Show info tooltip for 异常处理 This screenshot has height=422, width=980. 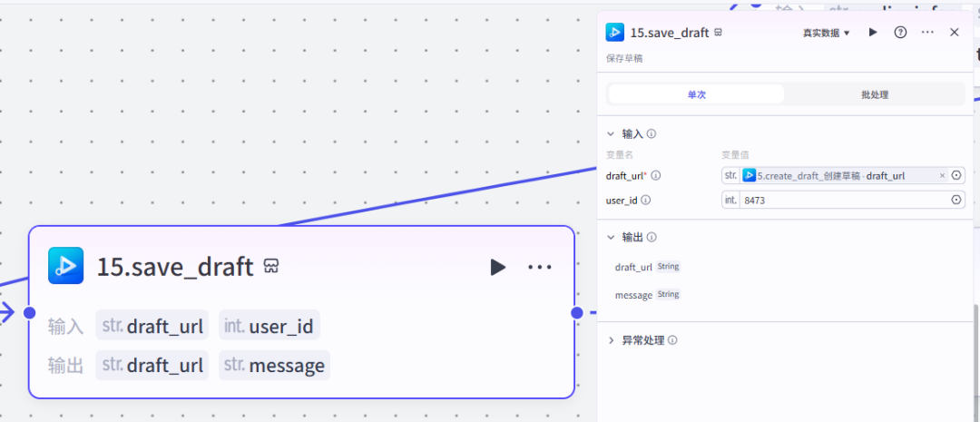(x=671, y=340)
